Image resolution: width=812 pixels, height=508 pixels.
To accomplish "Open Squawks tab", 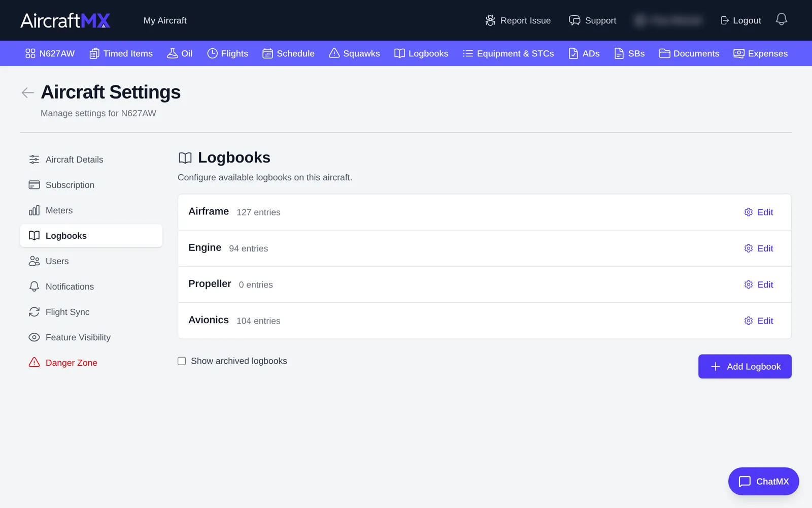I will [x=354, y=53].
